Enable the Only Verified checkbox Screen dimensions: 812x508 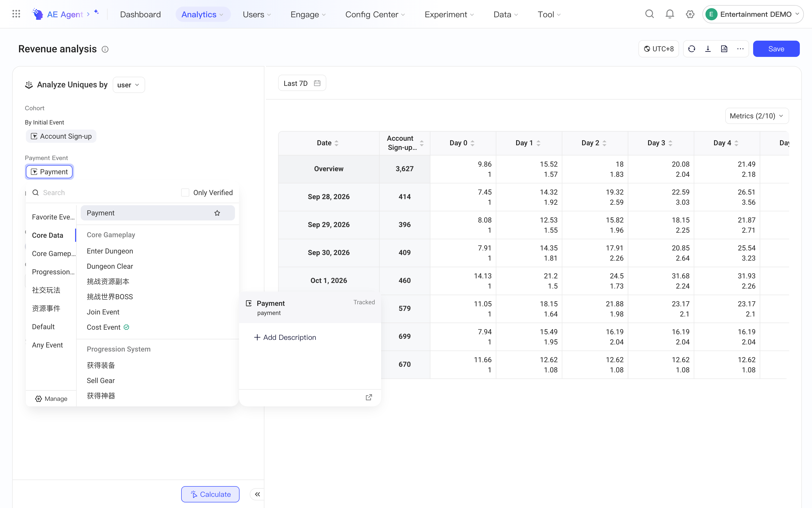[185, 193]
